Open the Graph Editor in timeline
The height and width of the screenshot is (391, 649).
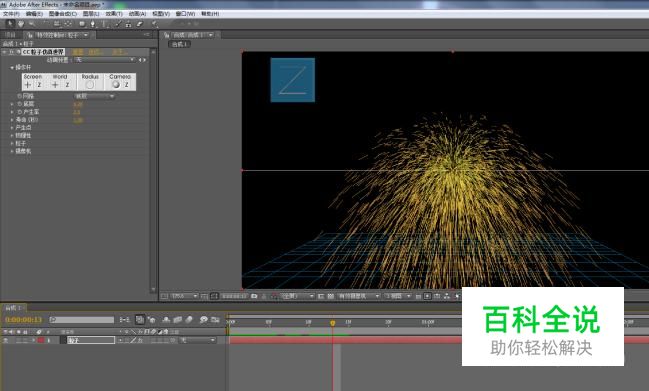click(215, 320)
